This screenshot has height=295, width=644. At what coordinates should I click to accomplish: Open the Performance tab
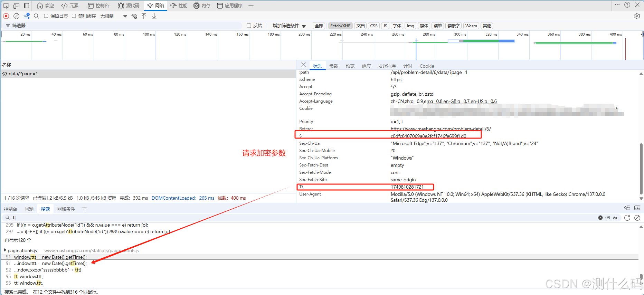tap(179, 6)
